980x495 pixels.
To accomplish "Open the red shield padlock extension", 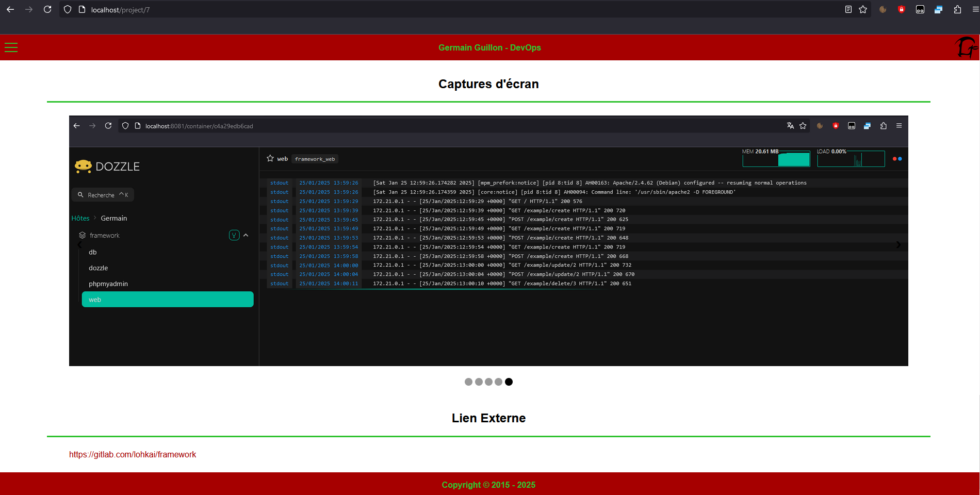I will [902, 9].
